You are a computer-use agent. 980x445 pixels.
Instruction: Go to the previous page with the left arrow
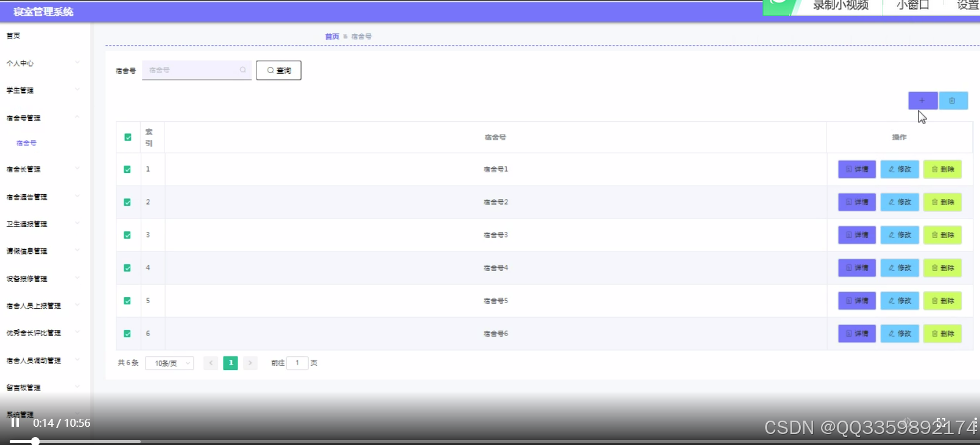point(211,363)
